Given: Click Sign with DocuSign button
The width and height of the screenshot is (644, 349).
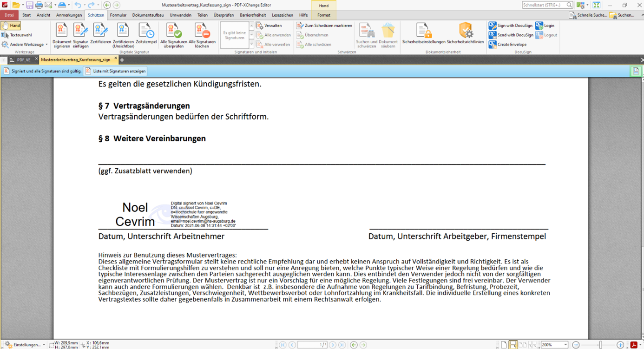Looking at the screenshot, I should pyautogui.click(x=510, y=26).
